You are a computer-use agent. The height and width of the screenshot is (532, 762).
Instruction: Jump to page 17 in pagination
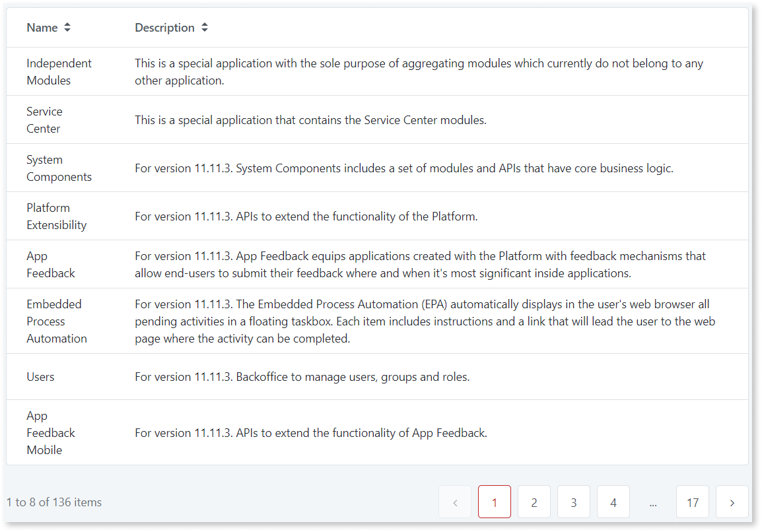click(x=693, y=502)
